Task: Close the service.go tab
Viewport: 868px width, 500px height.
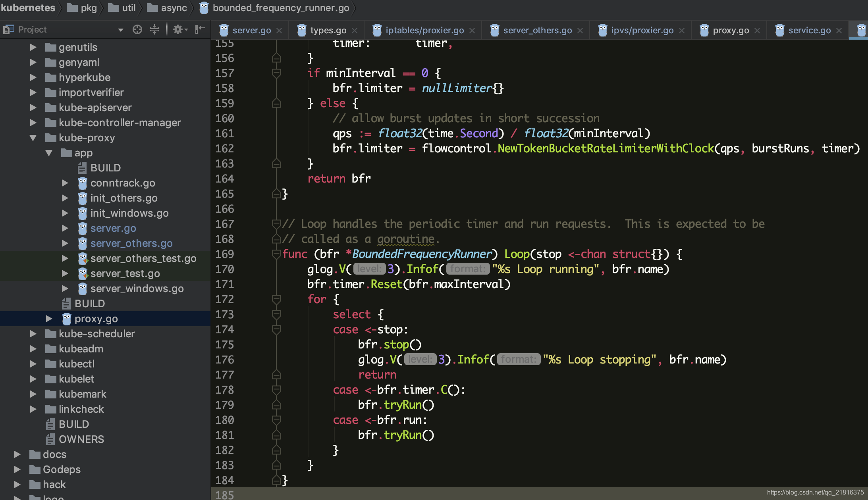Action: pyautogui.click(x=839, y=31)
